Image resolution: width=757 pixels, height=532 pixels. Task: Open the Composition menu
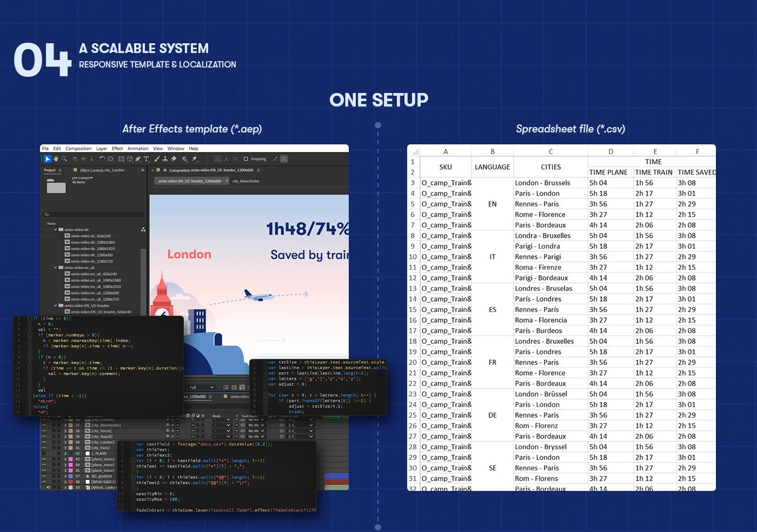[78, 149]
